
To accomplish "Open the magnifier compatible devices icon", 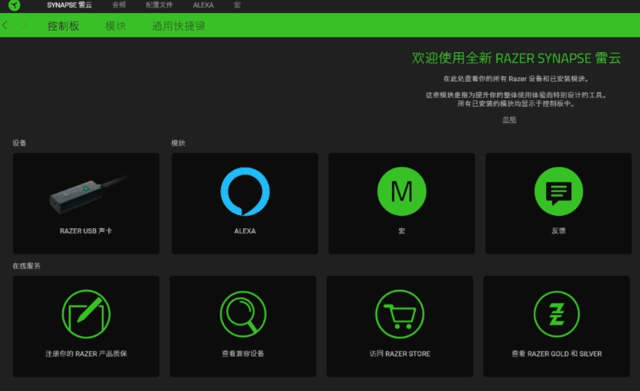I will [x=243, y=314].
